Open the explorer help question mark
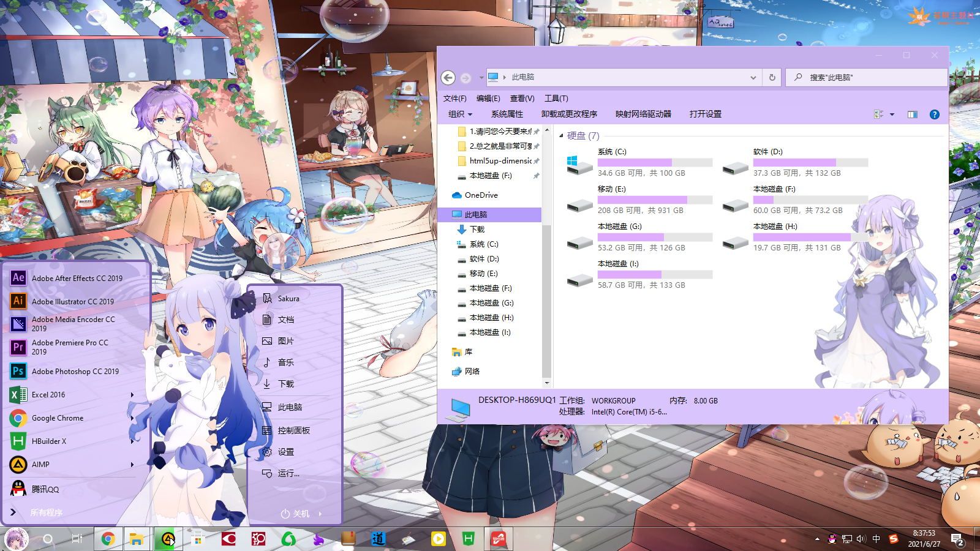The image size is (980, 551). point(934,114)
